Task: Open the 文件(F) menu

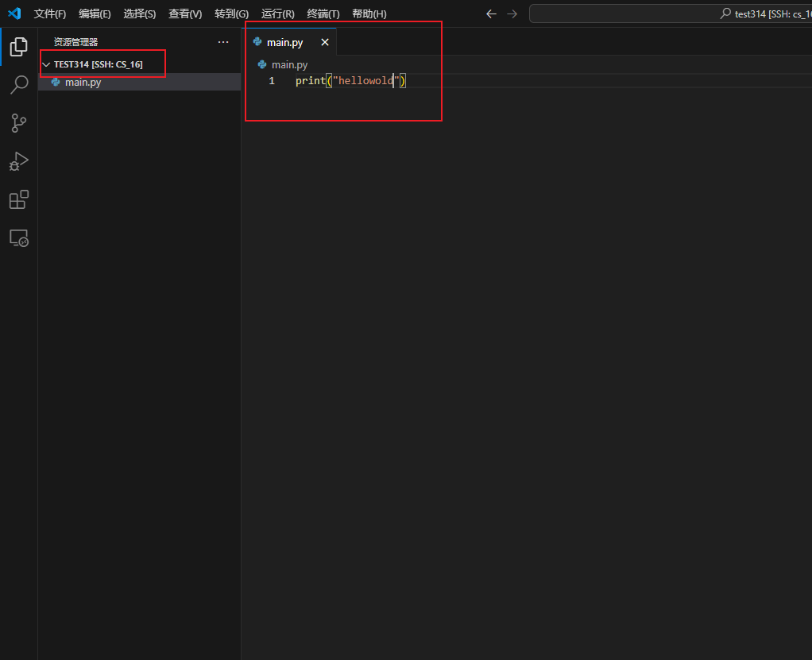Action: 50,14
